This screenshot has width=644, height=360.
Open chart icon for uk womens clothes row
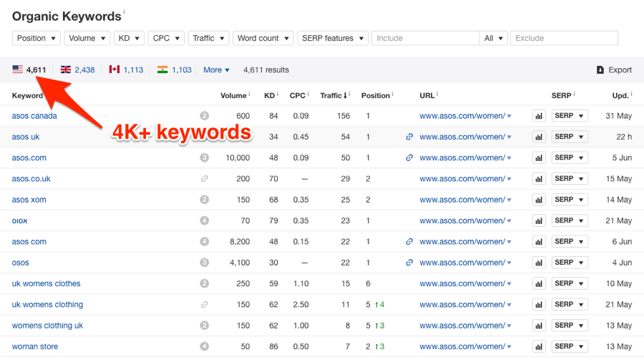[539, 283]
